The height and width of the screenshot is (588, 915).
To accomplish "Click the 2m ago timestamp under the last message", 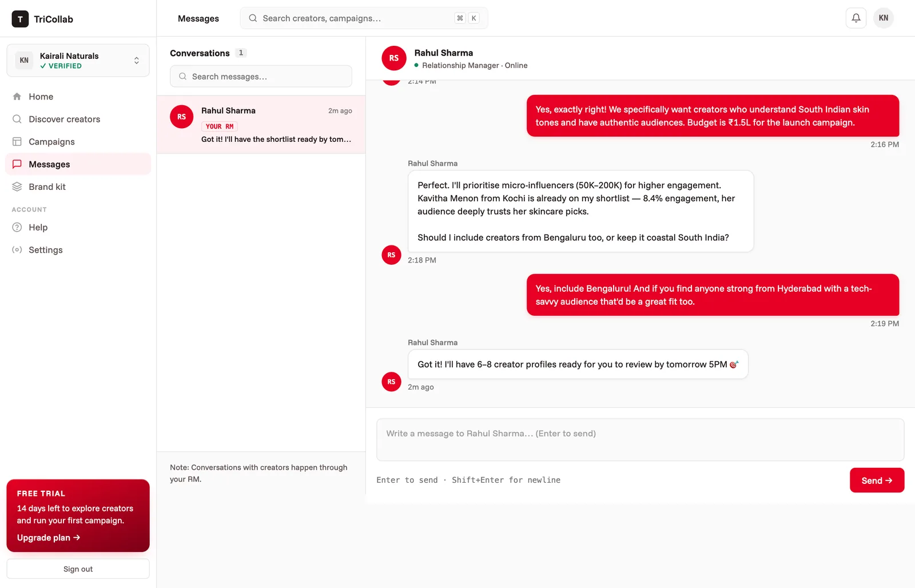I will coord(421,387).
